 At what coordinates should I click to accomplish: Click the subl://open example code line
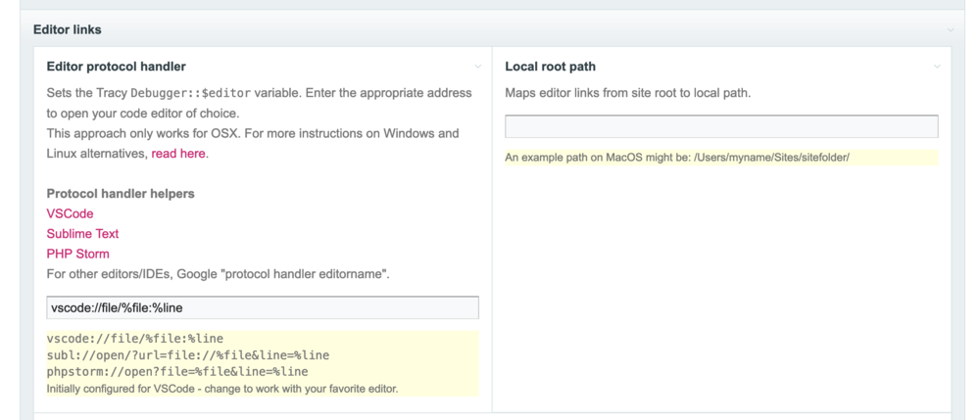(187, 354)
